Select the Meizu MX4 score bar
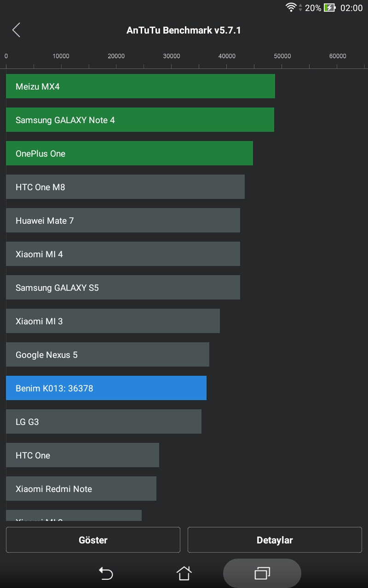 (x=140, y=86)
